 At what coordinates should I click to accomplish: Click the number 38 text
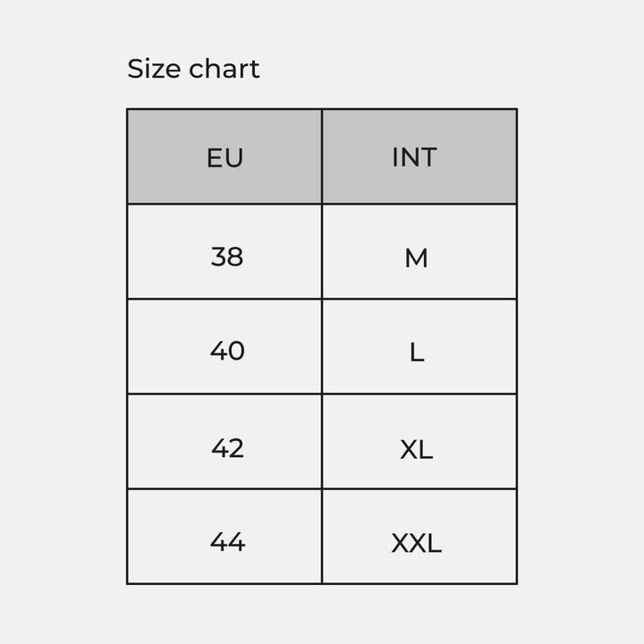click(x=226, y=257)
